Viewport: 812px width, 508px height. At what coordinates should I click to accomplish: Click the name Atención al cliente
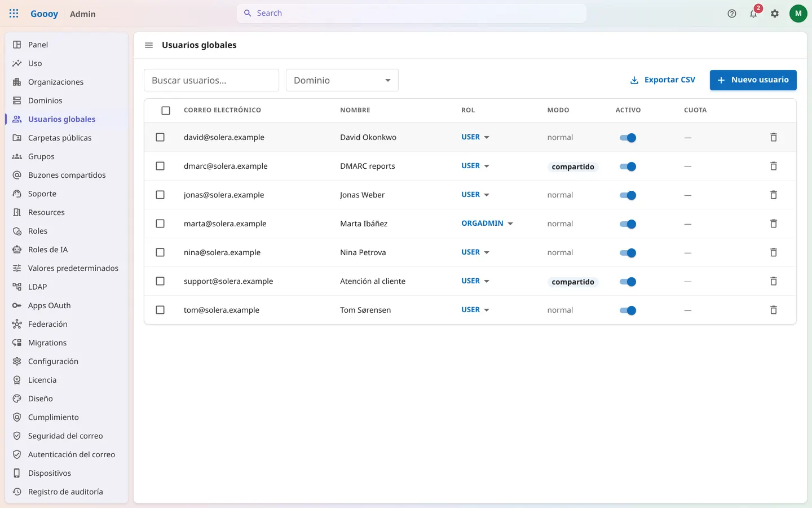373,281
